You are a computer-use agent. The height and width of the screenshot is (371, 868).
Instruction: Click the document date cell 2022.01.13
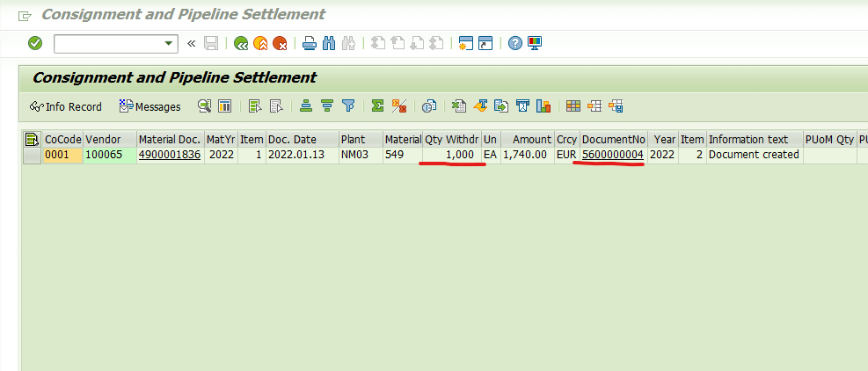pyautogui.click(x=303, y=155)
